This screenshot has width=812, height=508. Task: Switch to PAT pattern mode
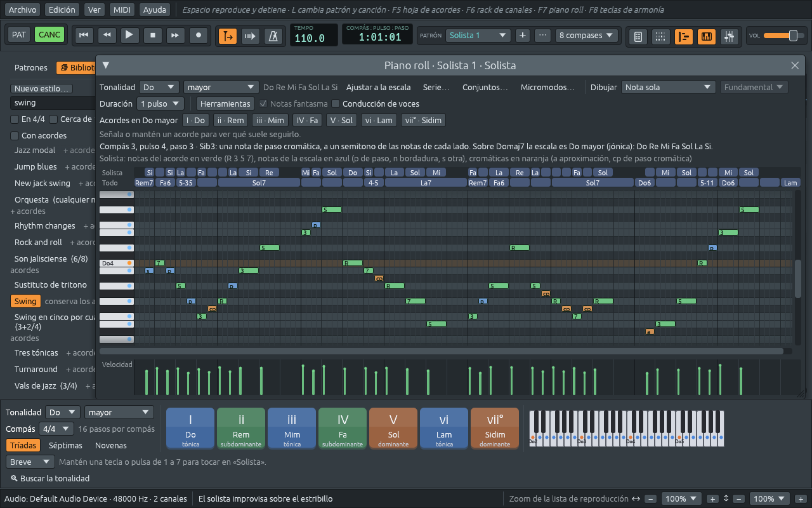(19, 35)
